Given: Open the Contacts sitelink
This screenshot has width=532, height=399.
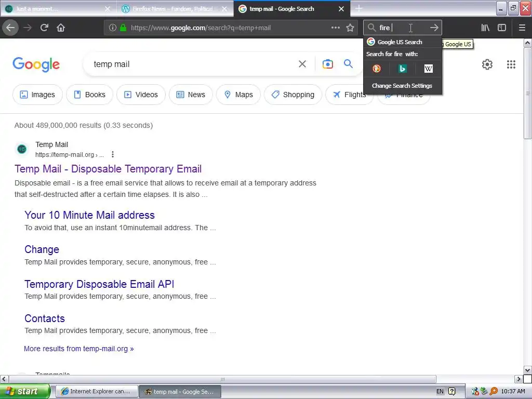Looking at the screenshot, I should click(45, 318).
